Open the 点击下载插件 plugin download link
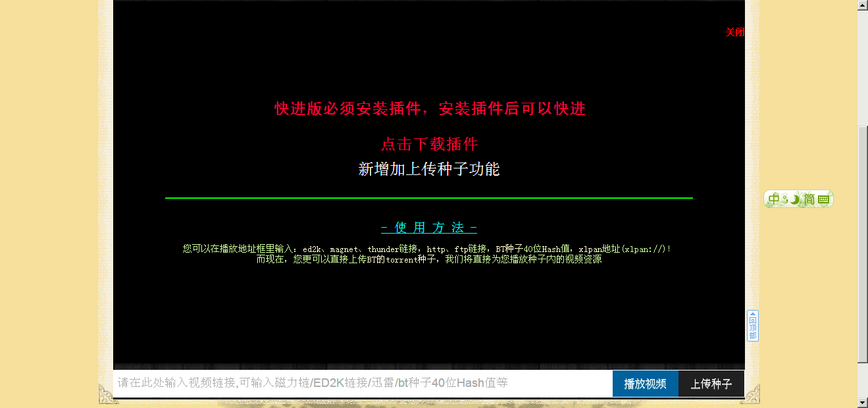 pos(428,144)
